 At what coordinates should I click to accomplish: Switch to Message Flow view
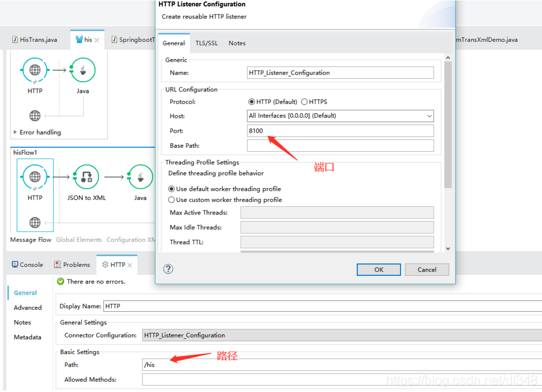click(31, 239)
